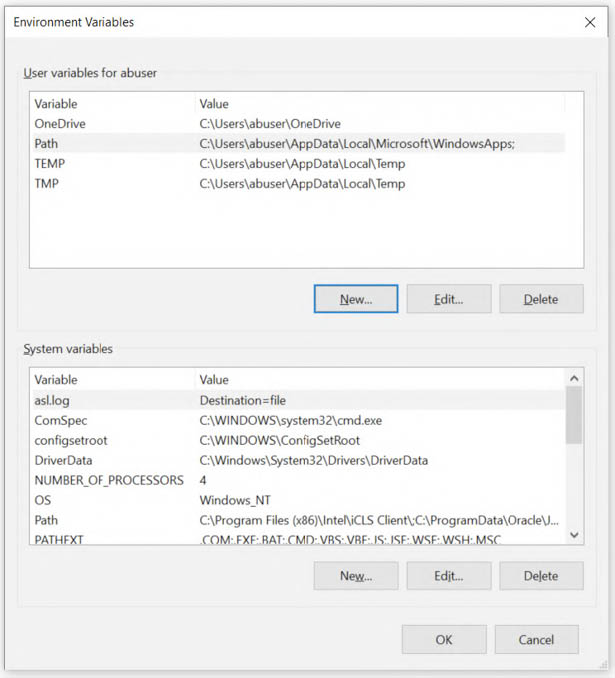
Task: Click Delete under User variables
Action: coord(540,298)
